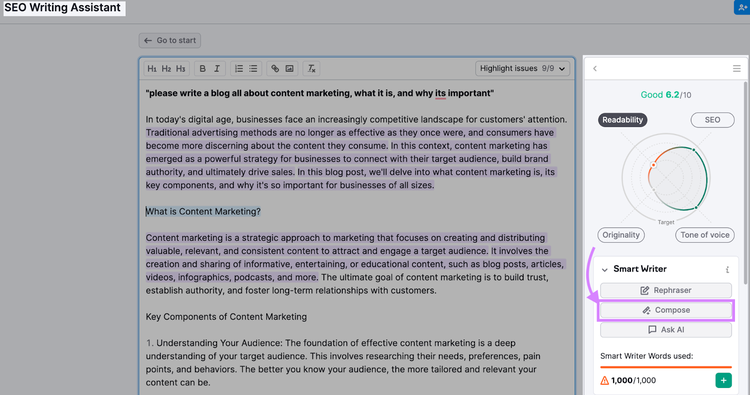Image resolution: width=750 pixels, height=395 pixels.
Task: Open the side panel hamburger menu
Action: (x=737, y=69)
